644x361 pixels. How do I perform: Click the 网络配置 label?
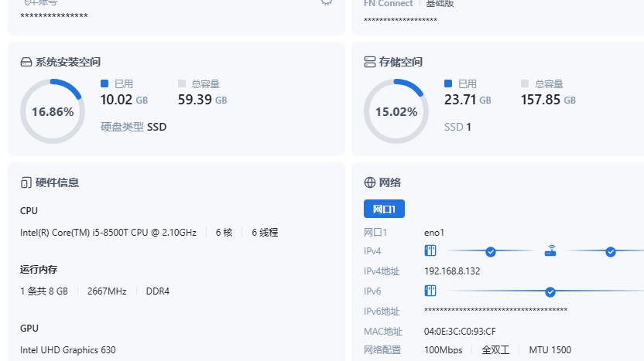(382, 350)
